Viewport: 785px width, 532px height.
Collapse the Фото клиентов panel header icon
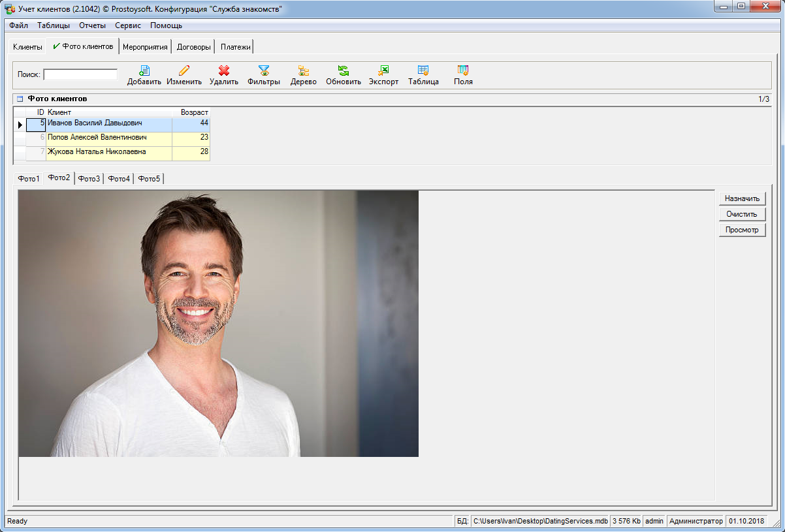(x=20, y=99)
